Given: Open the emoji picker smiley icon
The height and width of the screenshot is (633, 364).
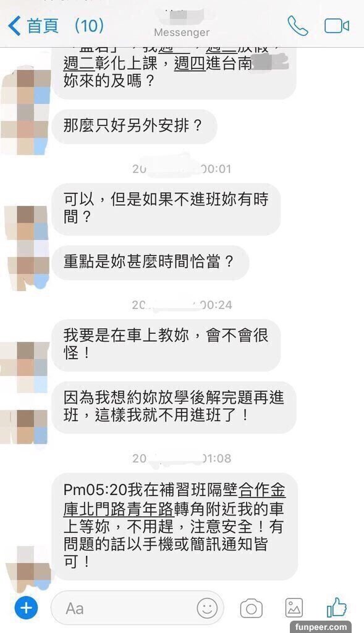Looking at the screenshot, I should click(x=207, y=608).
